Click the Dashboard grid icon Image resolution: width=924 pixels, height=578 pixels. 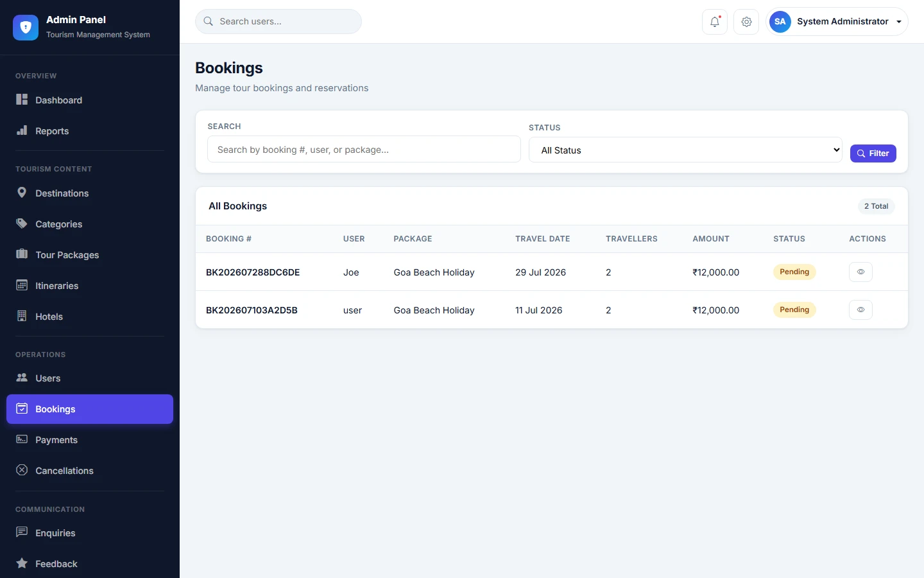tap(22, 100)
